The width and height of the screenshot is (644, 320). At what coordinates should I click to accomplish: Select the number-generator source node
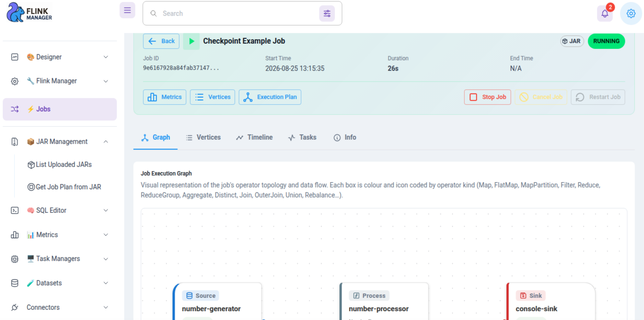click(217, 301)
